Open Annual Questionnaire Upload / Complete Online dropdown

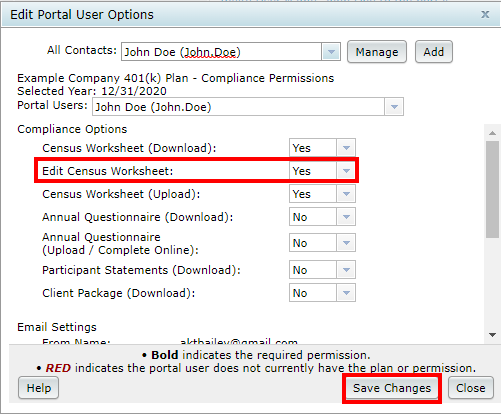322,243
